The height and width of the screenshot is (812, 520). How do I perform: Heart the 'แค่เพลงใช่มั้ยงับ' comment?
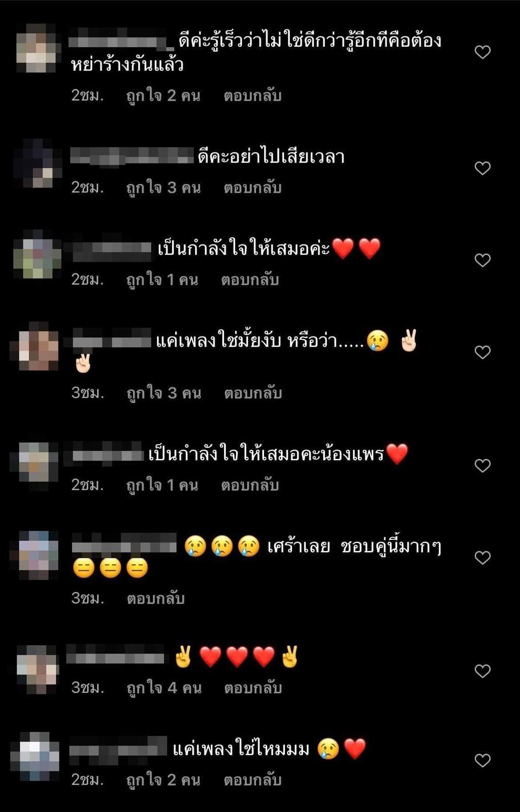click(x=482, y=352)
